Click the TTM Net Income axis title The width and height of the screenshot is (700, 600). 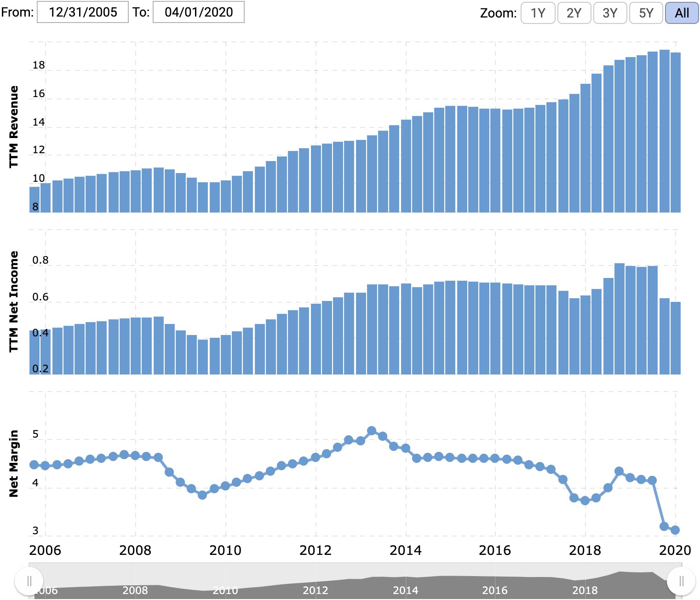click(14, 301)
